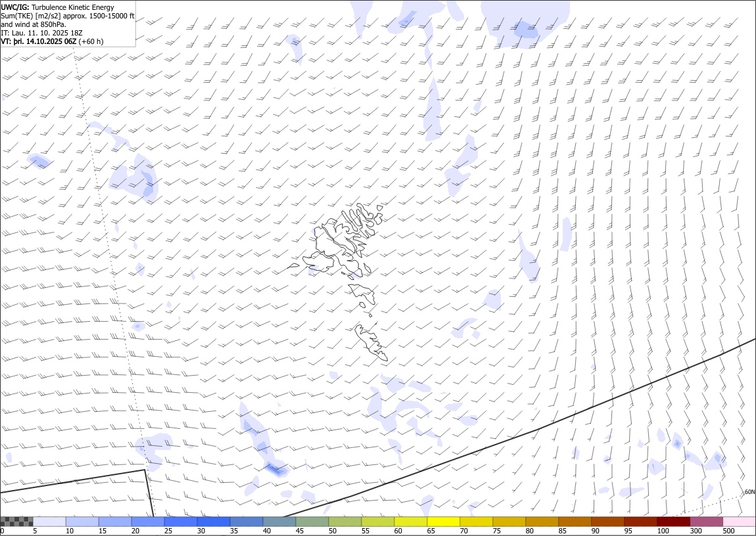
Task: Select the 95–100 dark red swatch
Action: (x=641, y=522)
